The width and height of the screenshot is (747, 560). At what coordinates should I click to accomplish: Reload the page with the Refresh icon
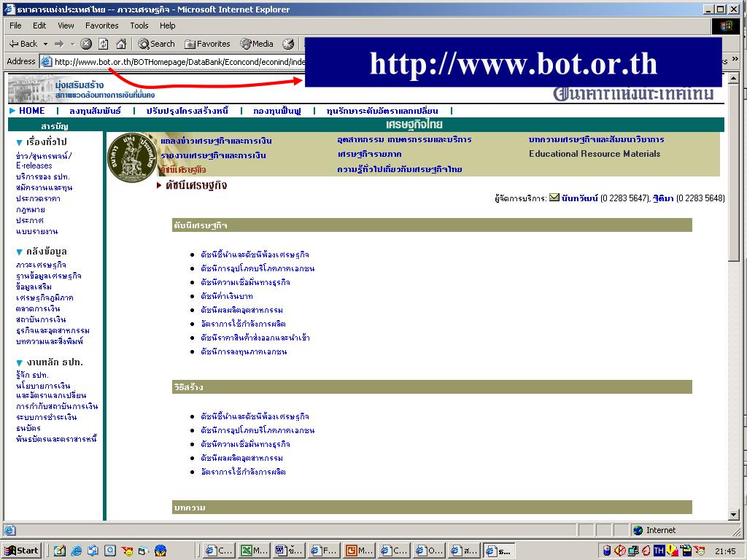tap(104, 44)
